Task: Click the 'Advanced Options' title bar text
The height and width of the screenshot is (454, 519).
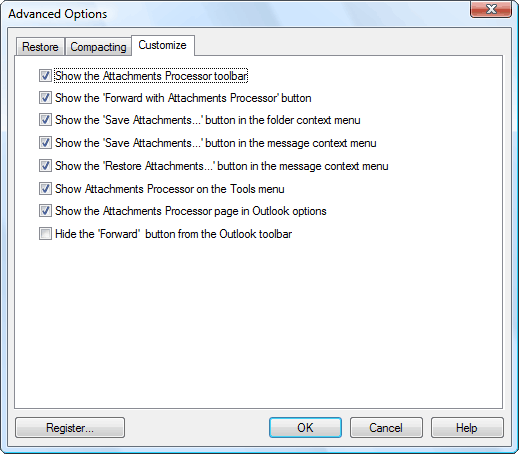Action: point(58,14)
